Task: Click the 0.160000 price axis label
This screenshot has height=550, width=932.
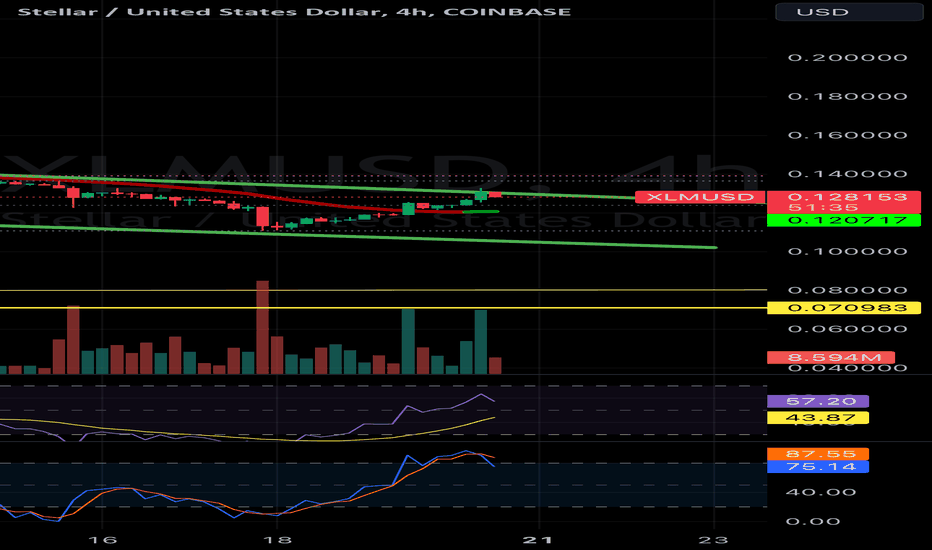Action: point(848,135)
